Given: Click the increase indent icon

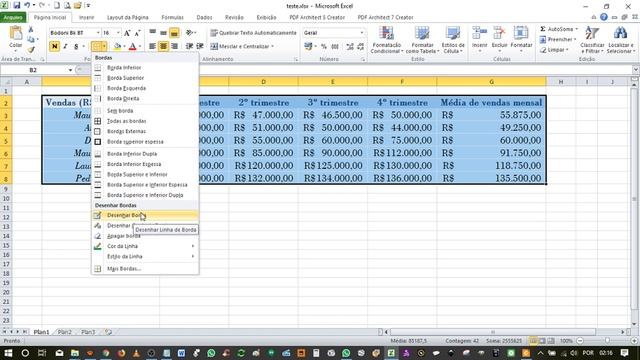Looking at the screenshot, I should coord(200,47).
